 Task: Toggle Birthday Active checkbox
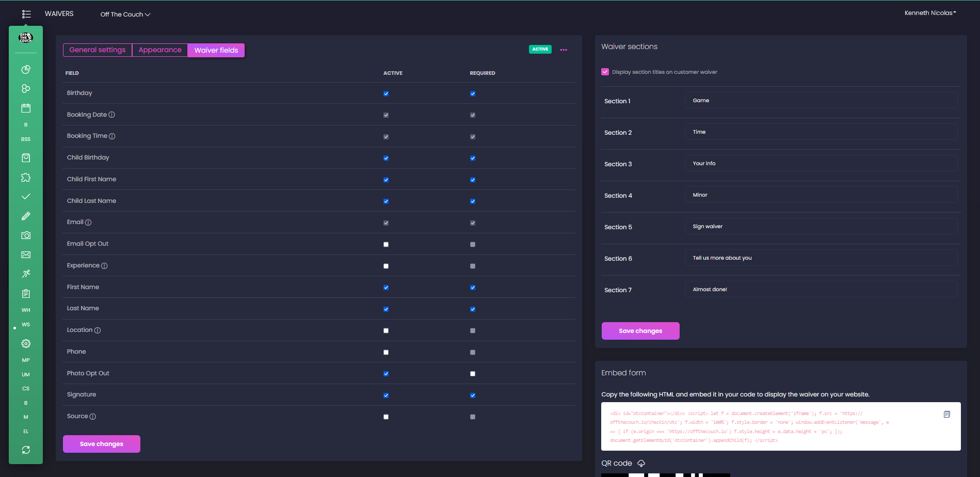(x=386, y=93)
